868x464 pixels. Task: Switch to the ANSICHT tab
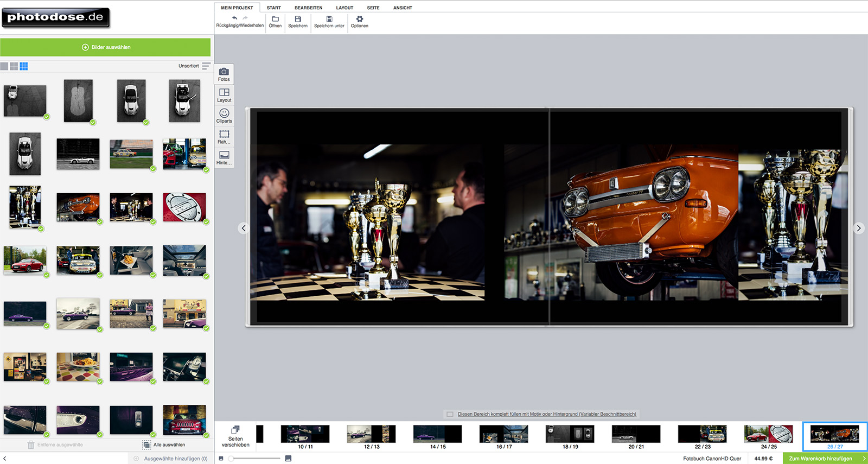[x=403, y=8]
